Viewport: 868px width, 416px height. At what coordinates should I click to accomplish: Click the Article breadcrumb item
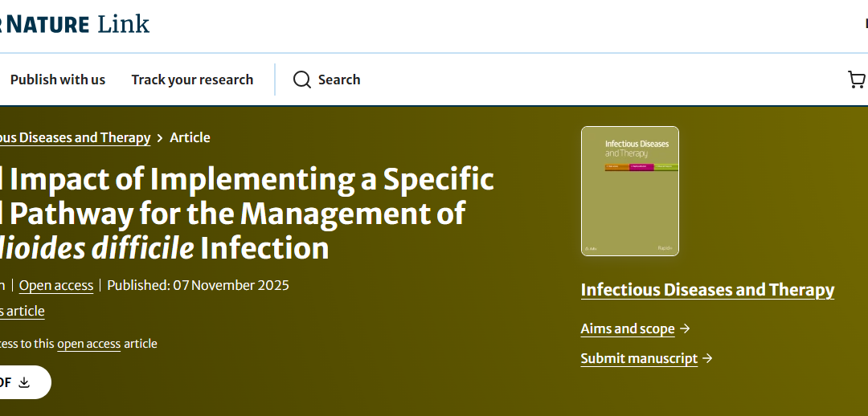click(x=190, y=137)
